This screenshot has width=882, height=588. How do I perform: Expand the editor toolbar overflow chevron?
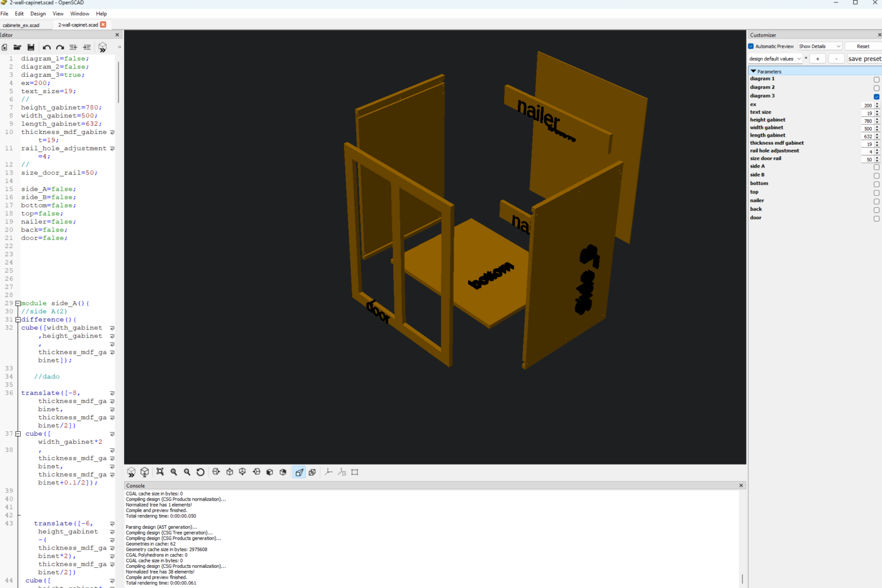(x=119, y=47)
